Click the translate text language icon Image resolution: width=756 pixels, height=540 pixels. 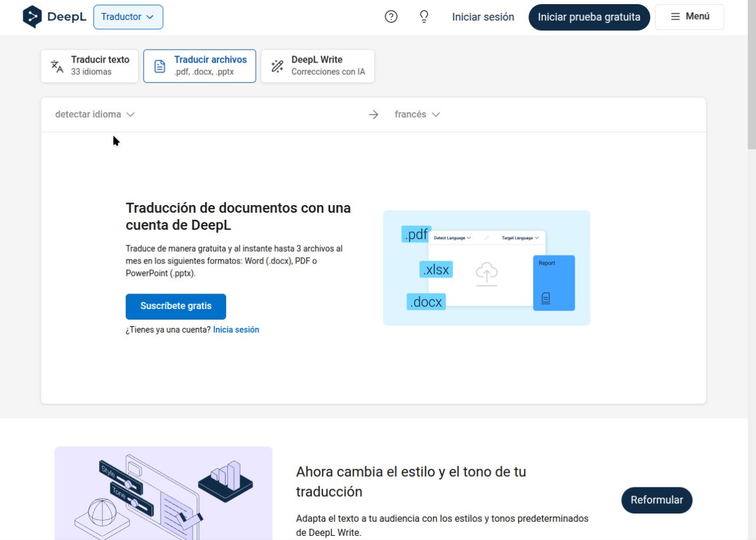coord(57,66)
